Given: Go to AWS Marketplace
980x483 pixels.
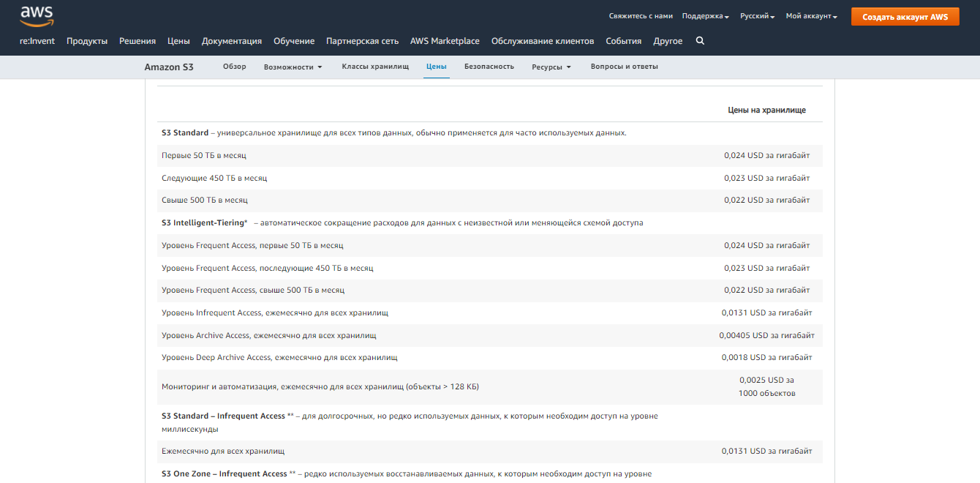Looking at the screenshot, I should coord(445,41).
